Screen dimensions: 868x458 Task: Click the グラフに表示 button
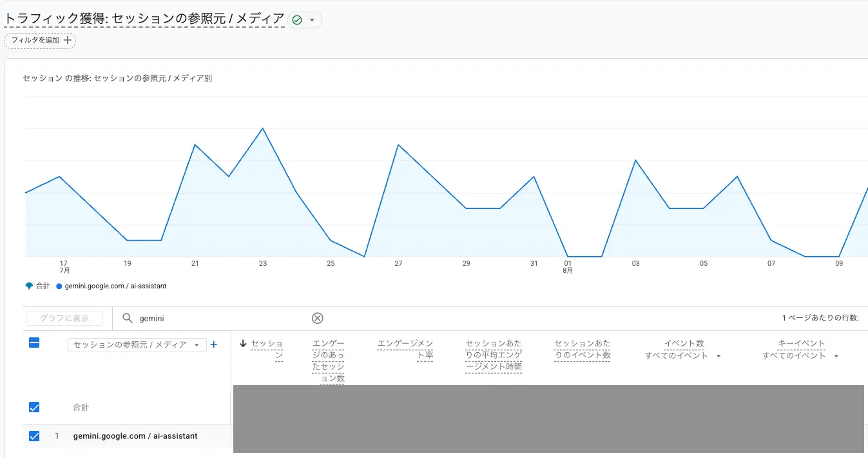click(64, 318)
